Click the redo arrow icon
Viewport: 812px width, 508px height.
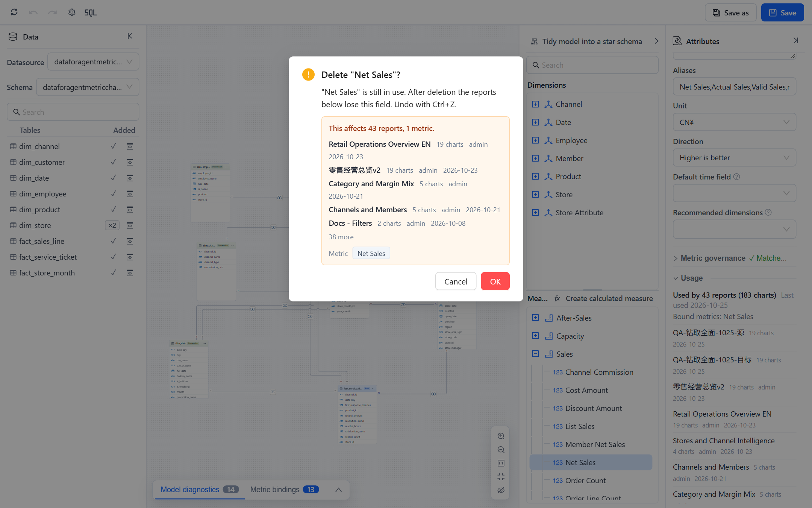[x=53, y=12]
